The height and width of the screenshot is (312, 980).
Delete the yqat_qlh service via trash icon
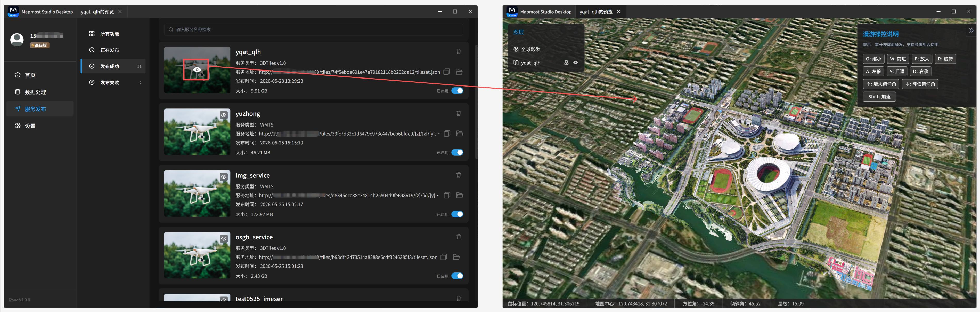[x=459, y=51]
